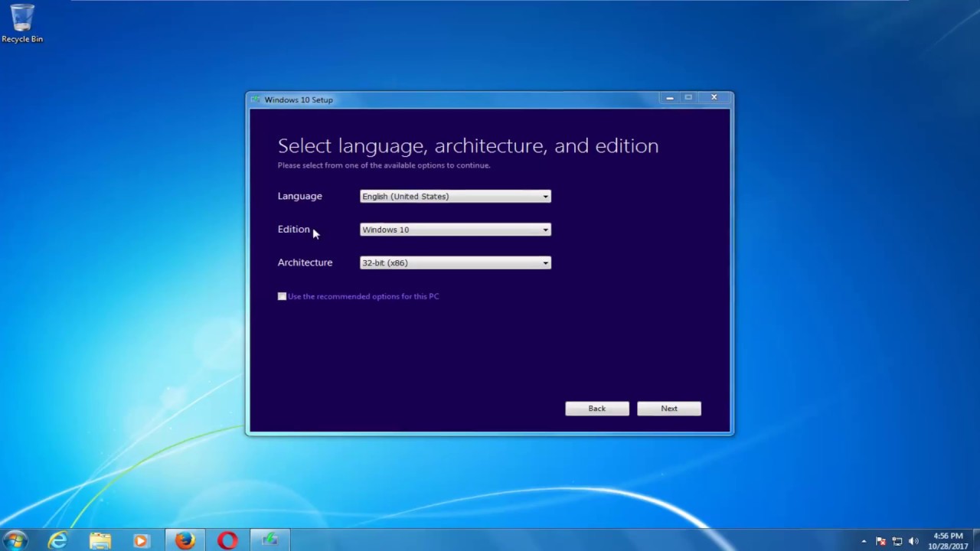Click the Action Center flag tray icon
The image size is (980, 551).
click(880, 541)
